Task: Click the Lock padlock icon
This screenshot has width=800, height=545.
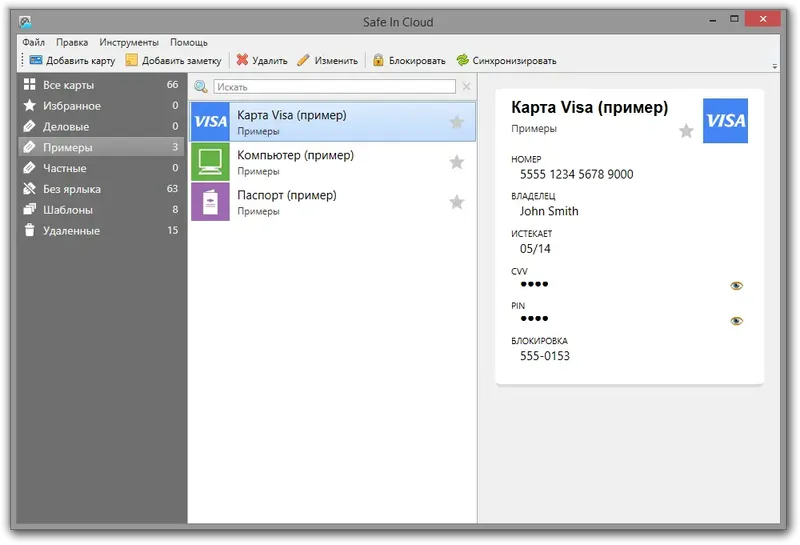Action: coord(378,60)
